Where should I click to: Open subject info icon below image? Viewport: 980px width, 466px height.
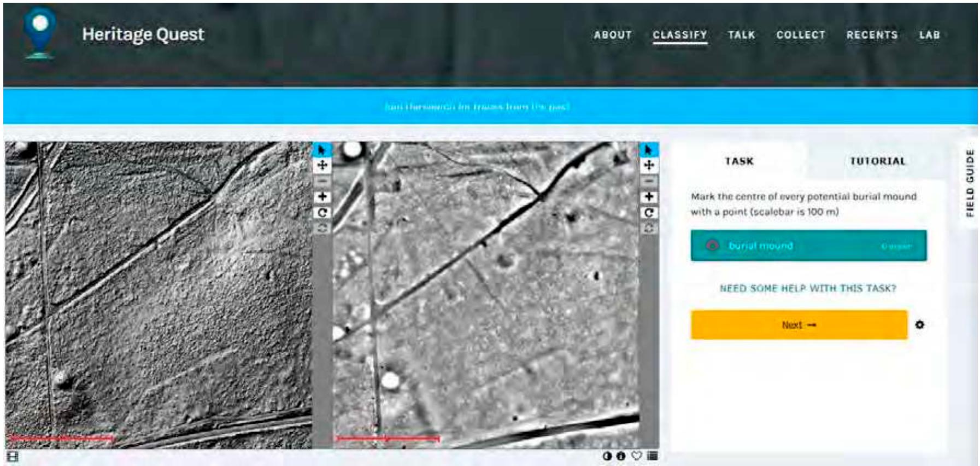coord(621,456)
